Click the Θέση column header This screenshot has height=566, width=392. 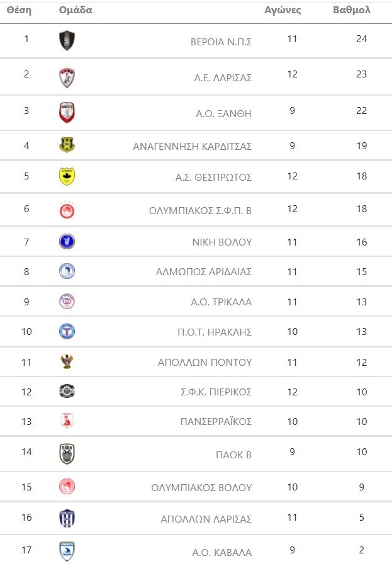click(19, 10)
